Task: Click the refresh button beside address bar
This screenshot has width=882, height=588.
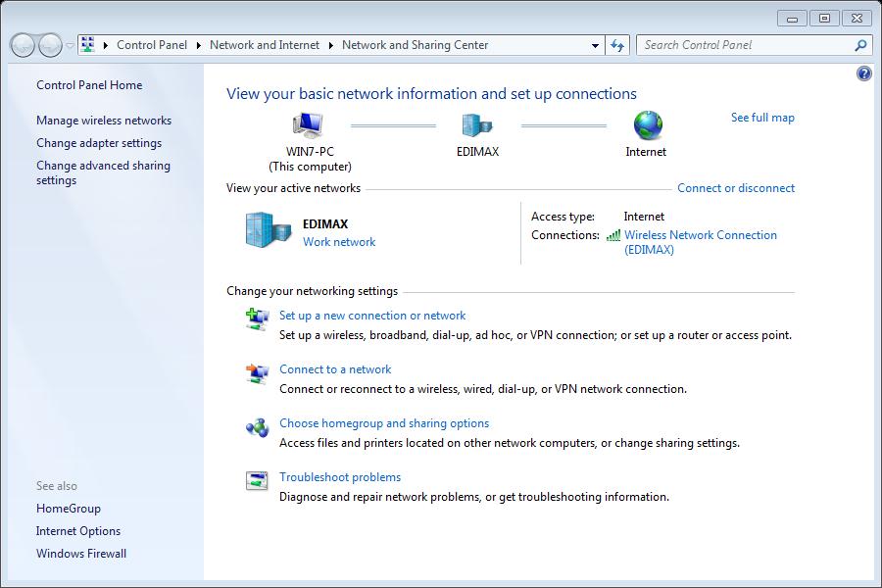Action: 617,45
